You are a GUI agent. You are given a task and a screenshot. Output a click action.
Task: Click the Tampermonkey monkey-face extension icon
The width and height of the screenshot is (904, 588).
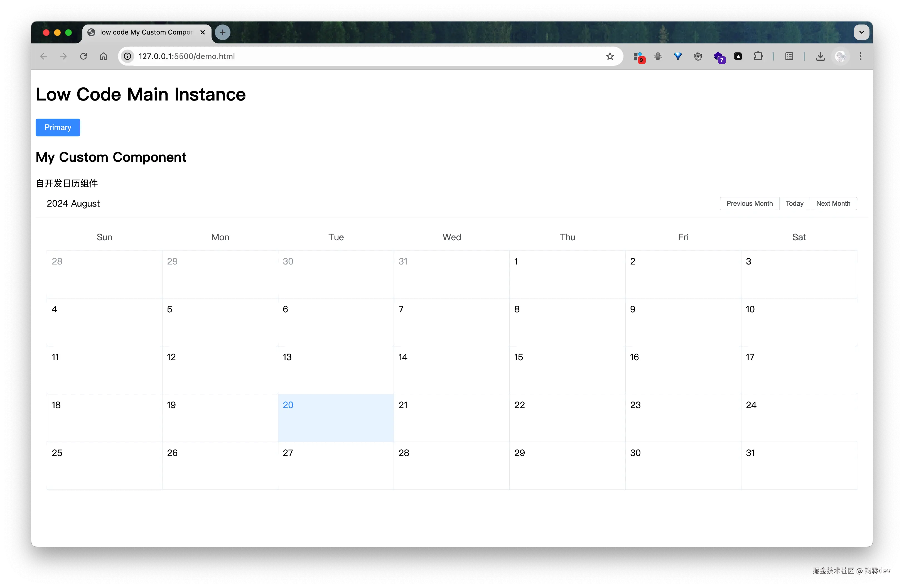(x=698, y=56)
